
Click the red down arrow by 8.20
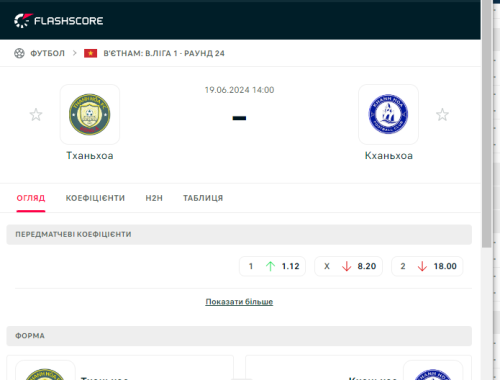[x=347, y=266]
